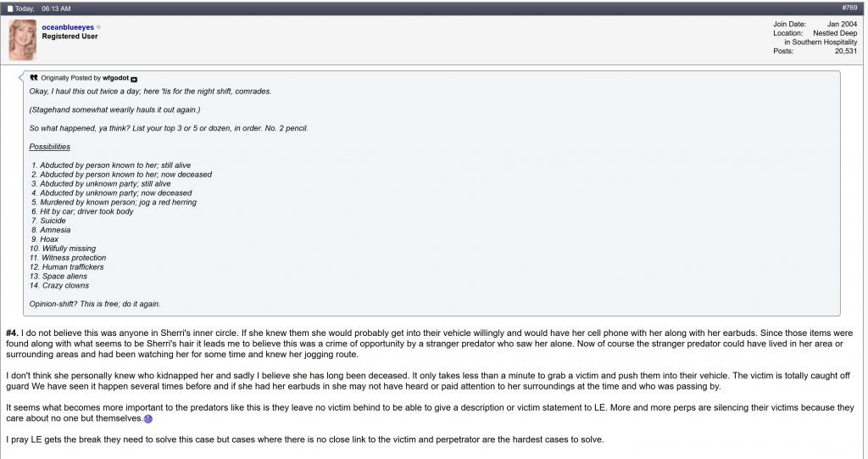Click the 'Opinion-shift?' line in the quote

coord(94,304)
